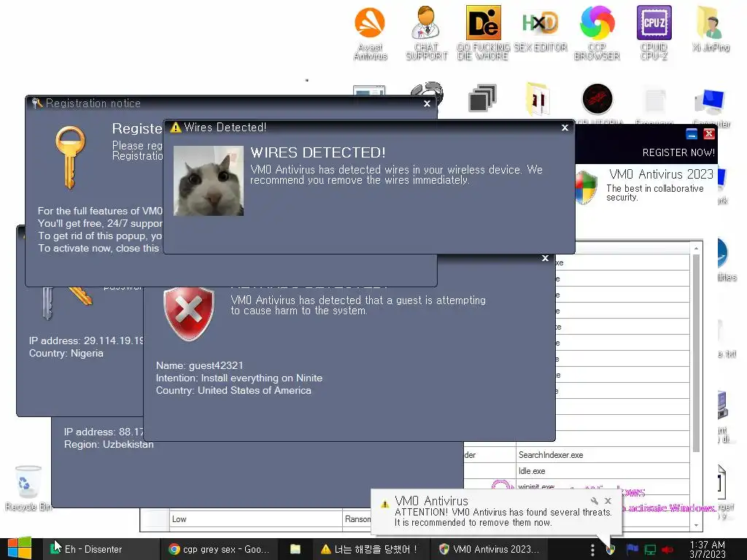Open File Explorer from the taskbar
The height and width of the screenshot is (560, 747).
(295, 549)
